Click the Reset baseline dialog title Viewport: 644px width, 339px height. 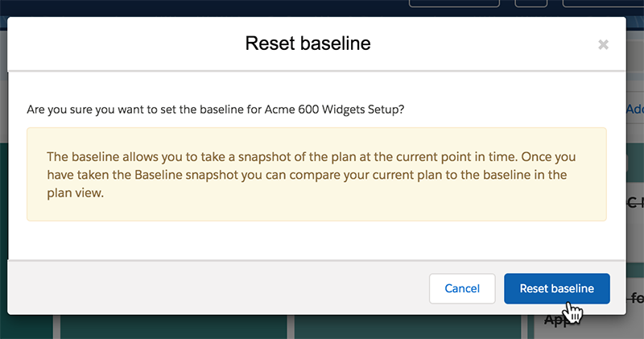click(x=308, y=43)
